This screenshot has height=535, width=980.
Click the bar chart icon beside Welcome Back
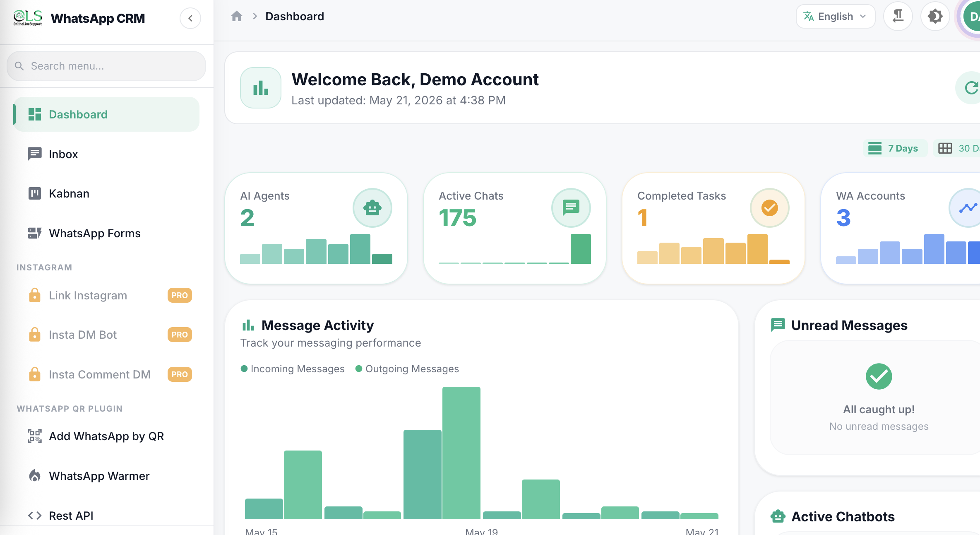tap(261, 88)
